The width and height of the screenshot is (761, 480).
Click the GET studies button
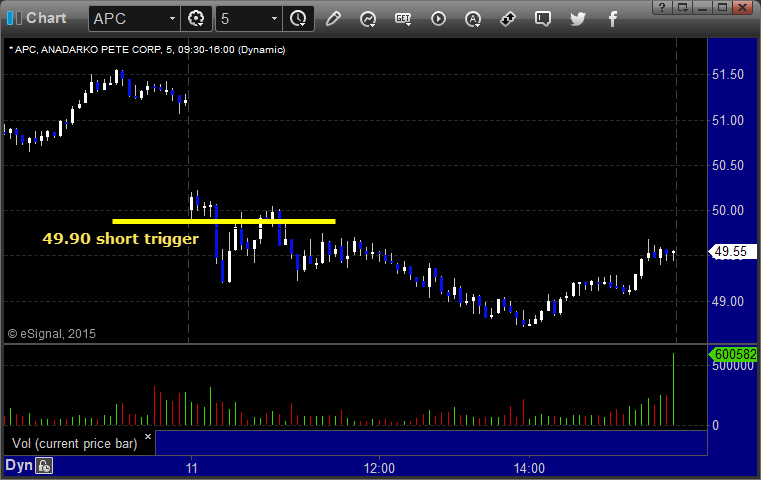403,19
